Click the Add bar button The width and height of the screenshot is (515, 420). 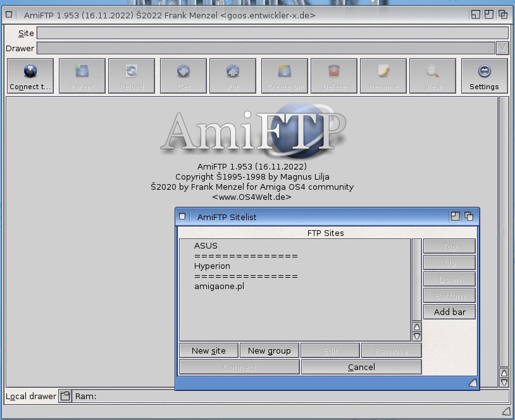[x=450, y=312]
